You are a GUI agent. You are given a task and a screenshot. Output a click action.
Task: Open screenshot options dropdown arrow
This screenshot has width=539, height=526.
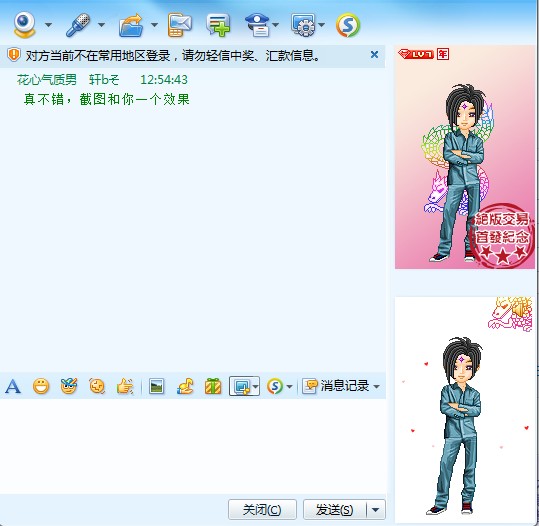pyautogui.click(x=255, y=386)
